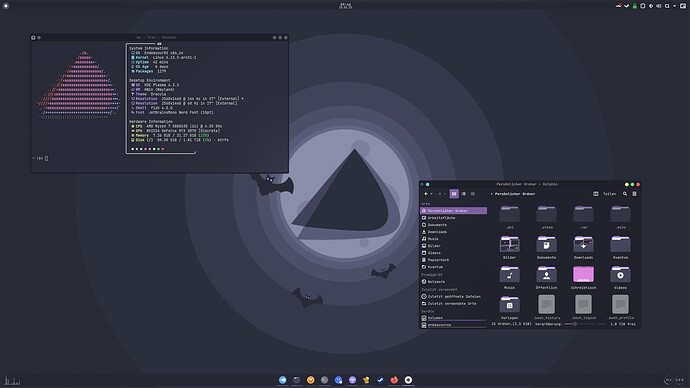690x388 pixels.
Task: Switch Dolphin to icons view mode
Action: tap(454, 194)
